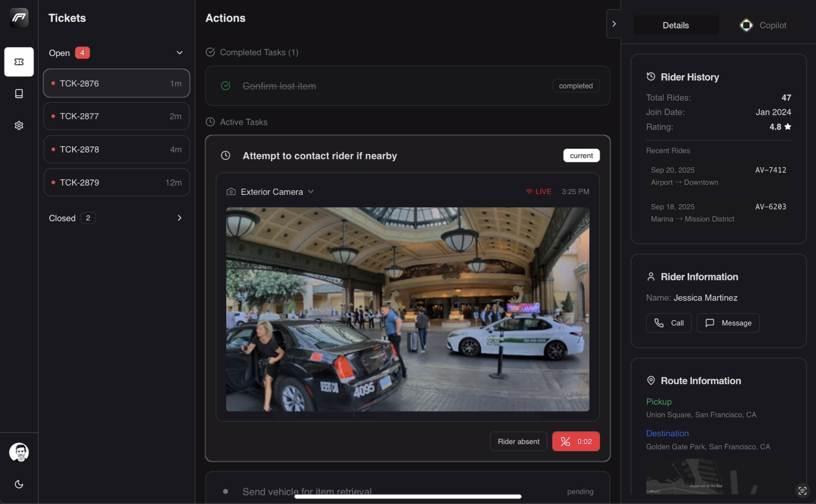Click the app logo at top left
The height and width of the screenshot is (504, 816).
(x=19, y=18)
